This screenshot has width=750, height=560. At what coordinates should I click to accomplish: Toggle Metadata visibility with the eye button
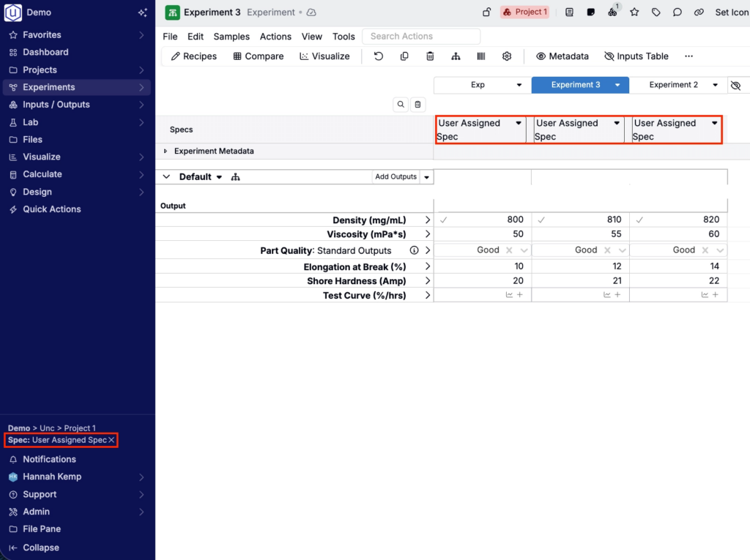point(562,56)
